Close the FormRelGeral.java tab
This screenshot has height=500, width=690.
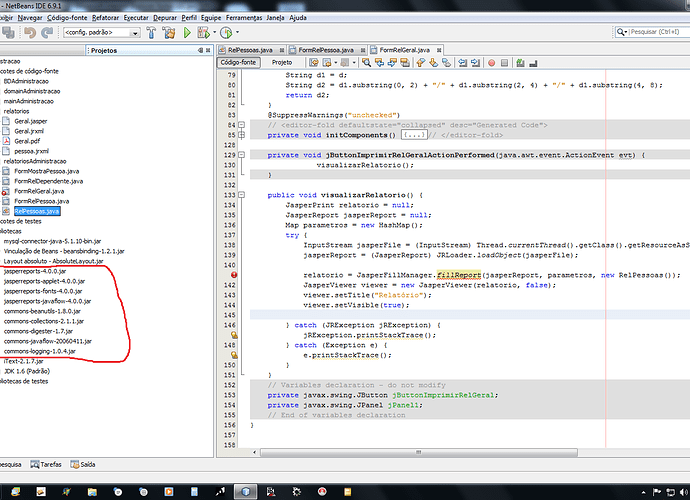(439, 50)
